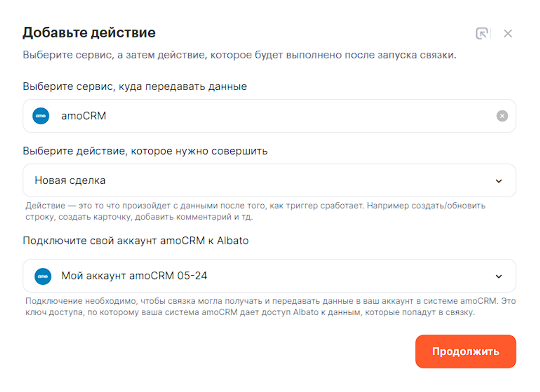
Task: Close the Добавьте действие dialog
Action: click(508, 34)
